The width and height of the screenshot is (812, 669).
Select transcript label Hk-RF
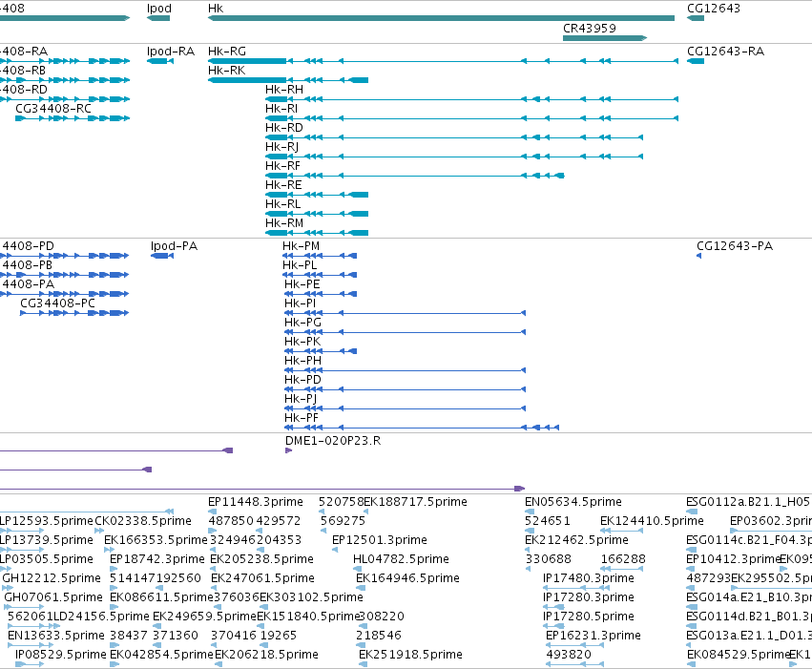pos(282,166)
